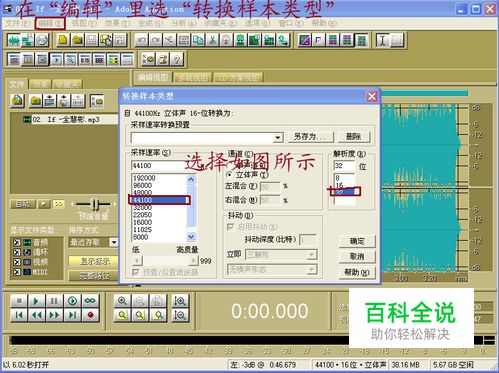Image resolution: width=499 pixels, height=373 pixels.
Task: Click the 取消 button in dialog
Action: click(357, 256)
